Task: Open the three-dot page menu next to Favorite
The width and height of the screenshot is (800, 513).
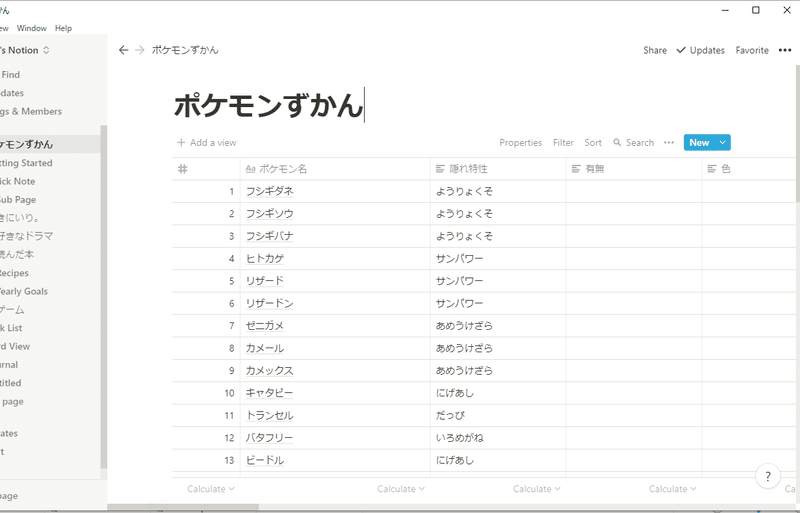Action: pos(785,50)
